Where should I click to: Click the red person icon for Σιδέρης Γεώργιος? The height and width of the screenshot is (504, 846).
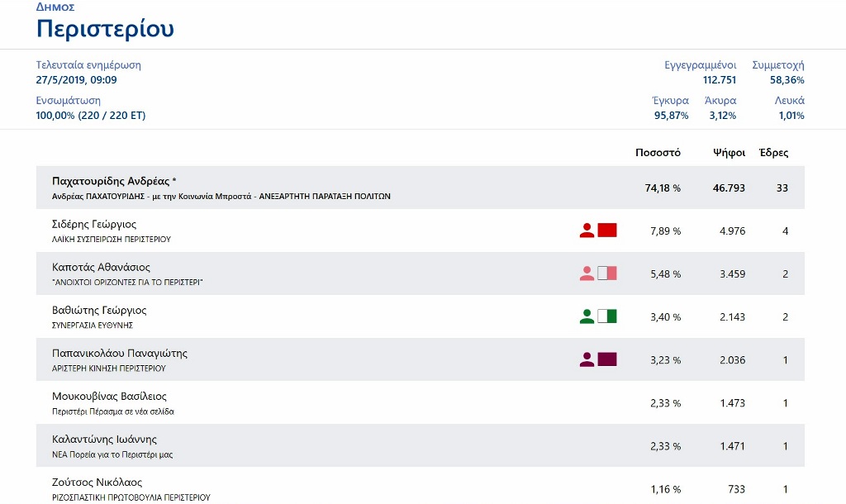coord(587,231)
